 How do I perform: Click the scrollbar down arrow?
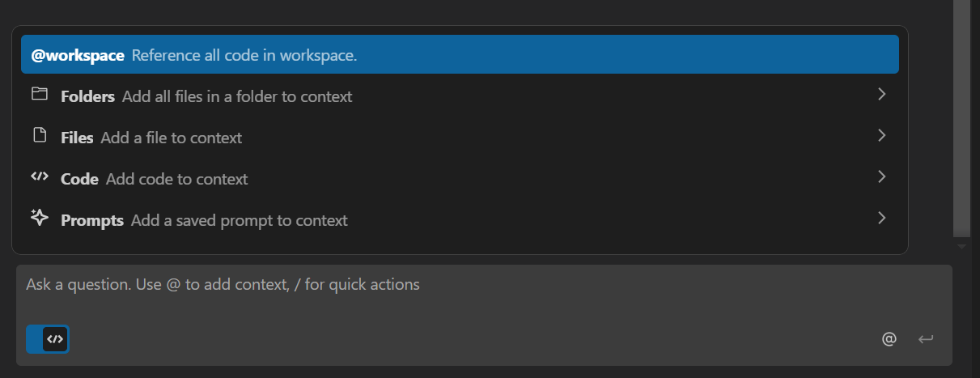[x=961, y=246]
